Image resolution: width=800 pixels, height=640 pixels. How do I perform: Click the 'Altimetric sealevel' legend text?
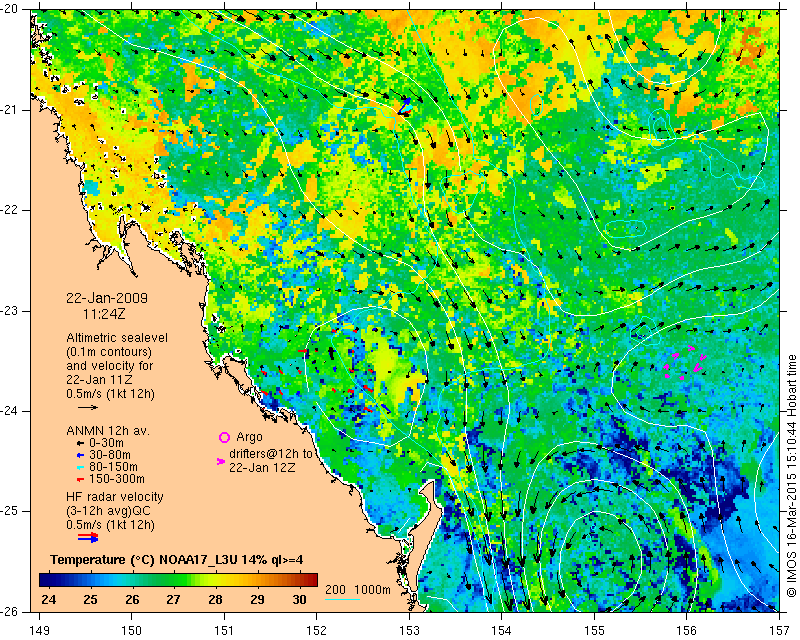pyautogui.click(x=117, y=338)
